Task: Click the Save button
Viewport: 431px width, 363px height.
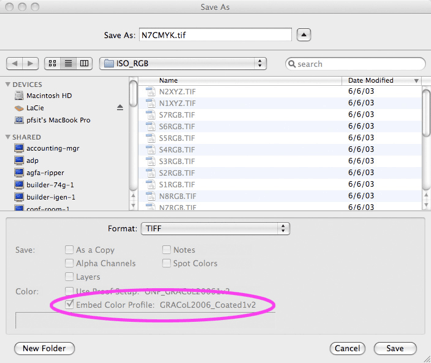Action: pos(395,348)
